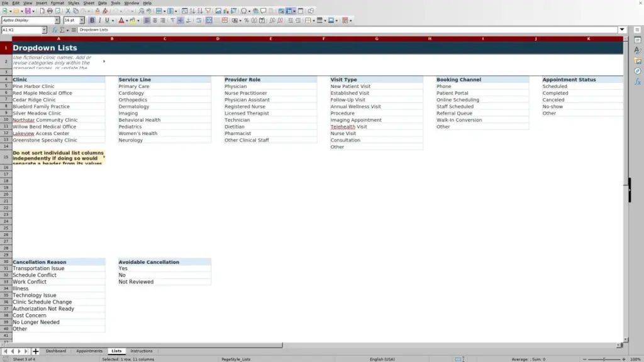The image size is (644, 362).
Task: Apply the yellow background color highlight
Action: coord(133,21)
